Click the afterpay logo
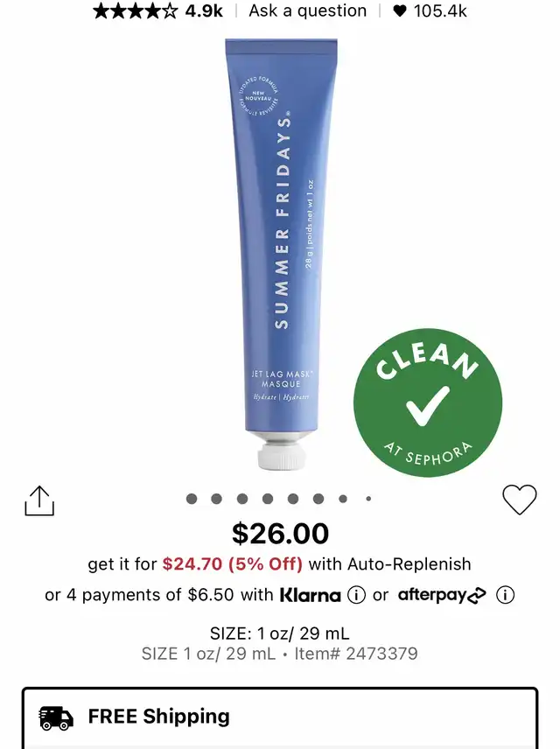 point(442,595)
